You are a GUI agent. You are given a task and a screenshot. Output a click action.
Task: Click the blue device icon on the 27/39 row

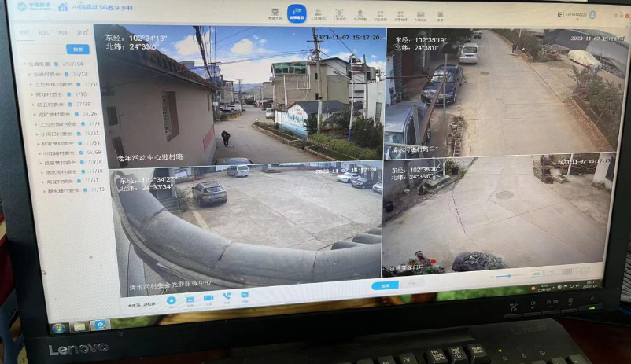70,105
